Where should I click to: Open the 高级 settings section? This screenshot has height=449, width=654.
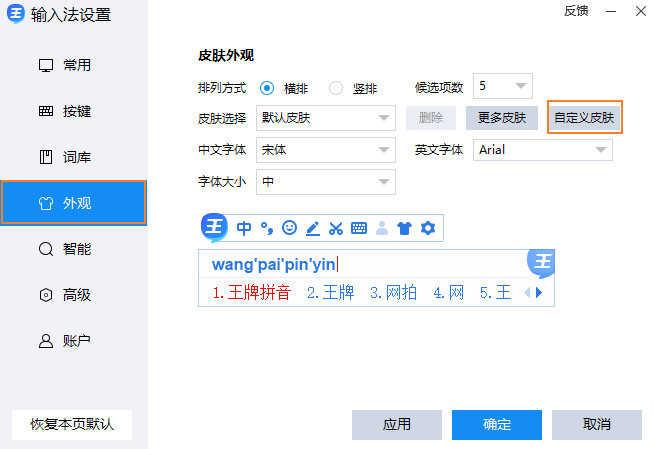74,295
